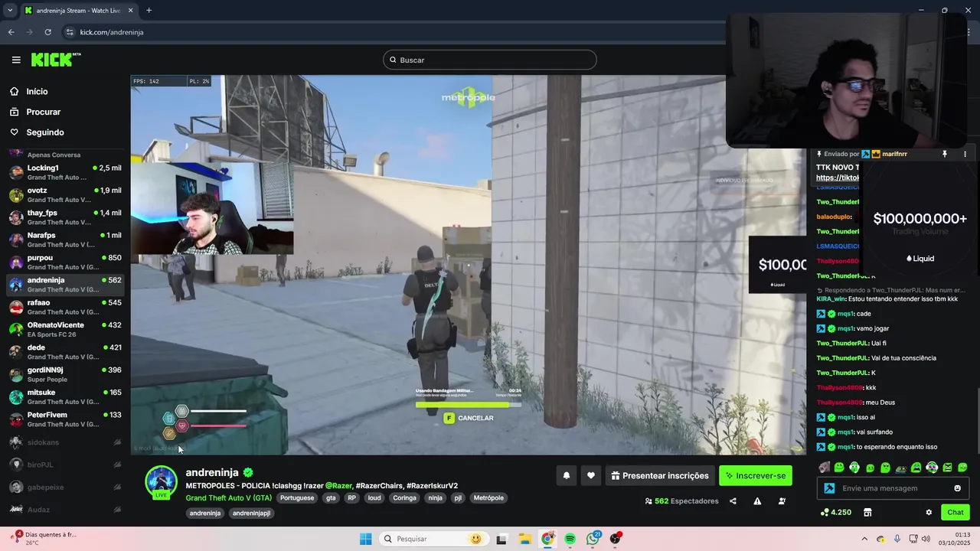Open Seguindo in the sidebar
The height and width of the screenshot is (551, 980).
click(44, 132)
